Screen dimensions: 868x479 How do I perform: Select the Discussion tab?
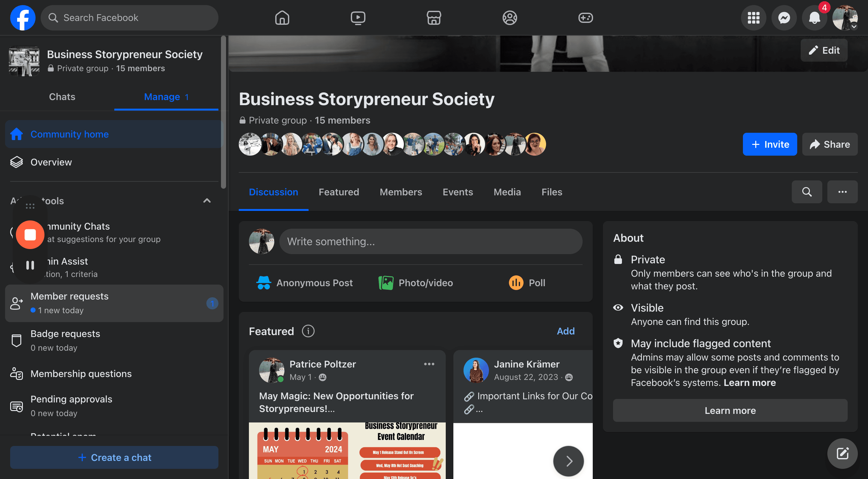[x=273, y=192]
